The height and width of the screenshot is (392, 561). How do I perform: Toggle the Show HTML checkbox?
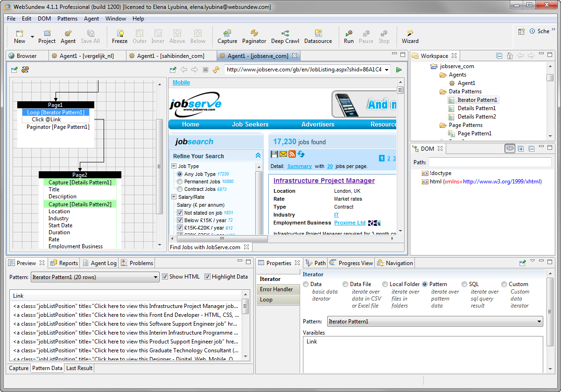165,277
